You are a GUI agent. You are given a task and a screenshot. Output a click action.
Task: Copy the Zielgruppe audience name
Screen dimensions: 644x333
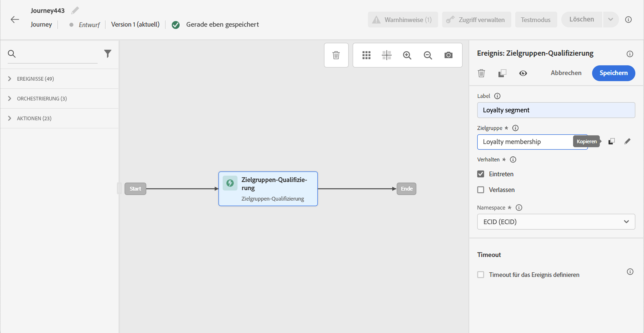click(611, 142)
